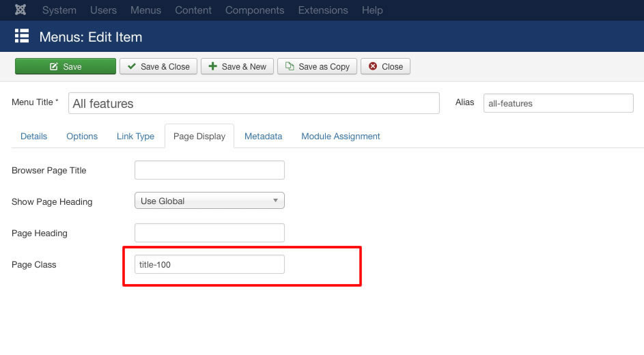The width and height of the screenshot is (644, 355).
Task: Click Save & New button
Action: point(237,66)
